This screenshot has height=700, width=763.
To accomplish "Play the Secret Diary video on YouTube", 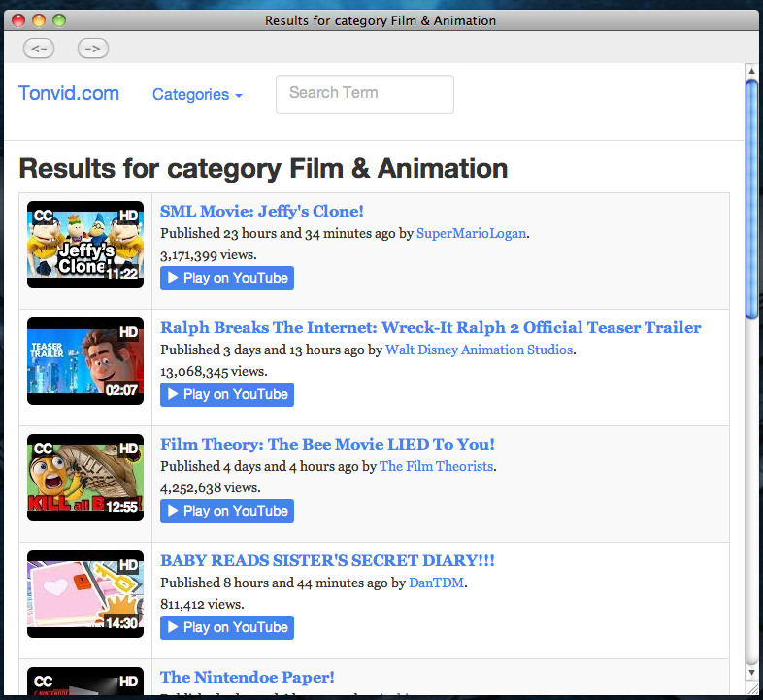I will [x=227, y=627].
